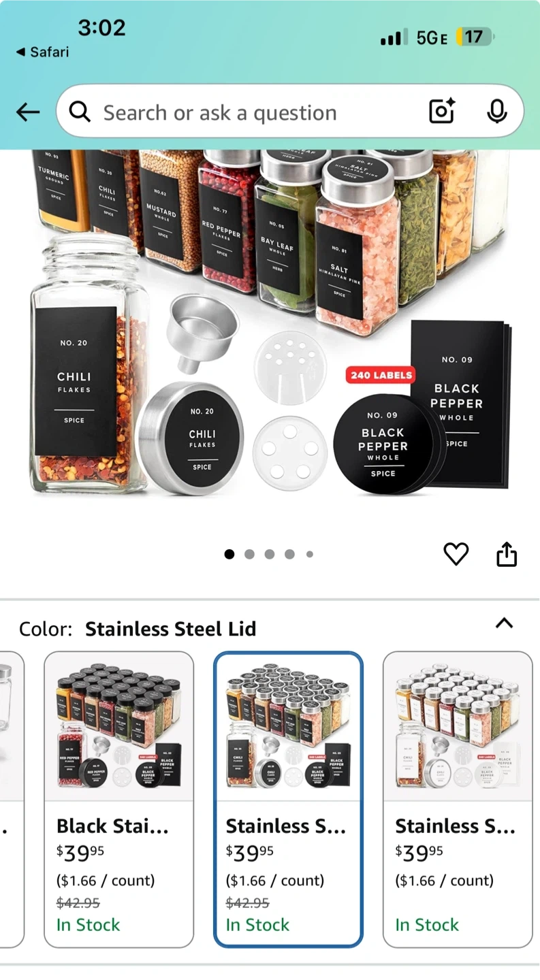Tap the third image carousel dot
Image resolution: width=540 pixels, height=980 pixels.
pos(270,555)
